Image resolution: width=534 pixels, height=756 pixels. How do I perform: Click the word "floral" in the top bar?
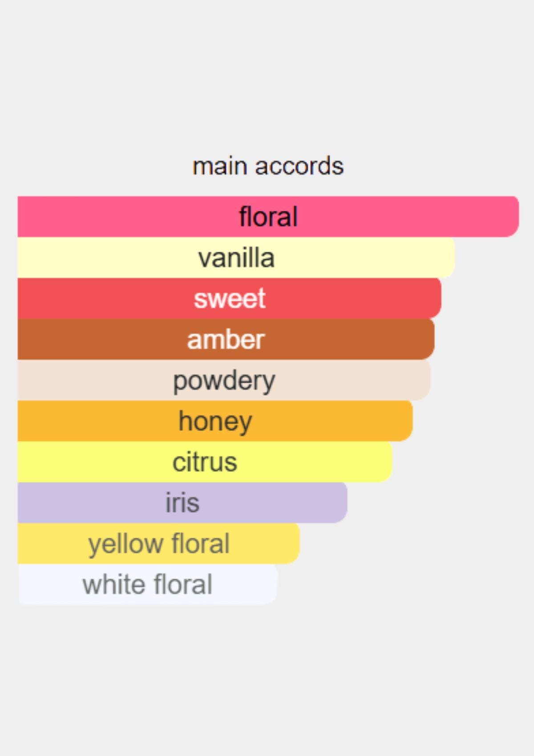tap(268, 217)
